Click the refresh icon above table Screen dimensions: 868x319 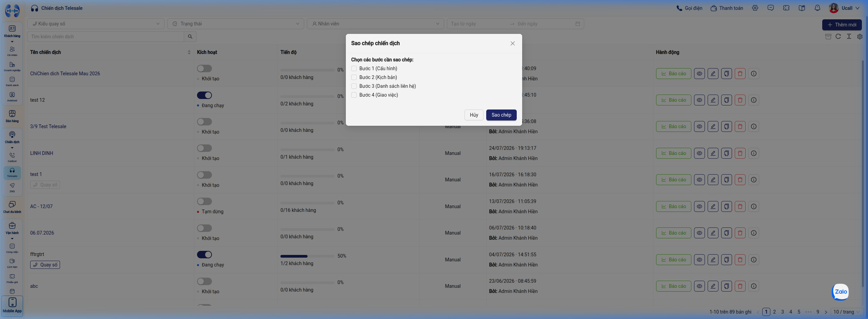(838, 37)
